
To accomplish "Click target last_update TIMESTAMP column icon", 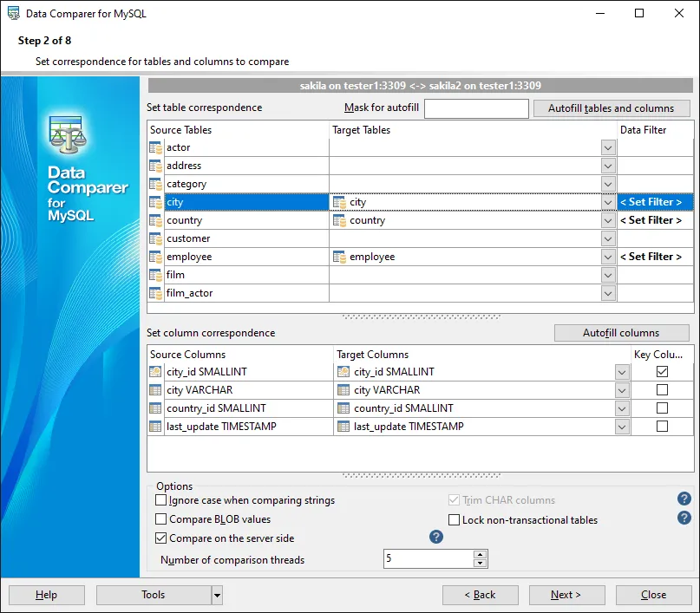I will (343, 427).
